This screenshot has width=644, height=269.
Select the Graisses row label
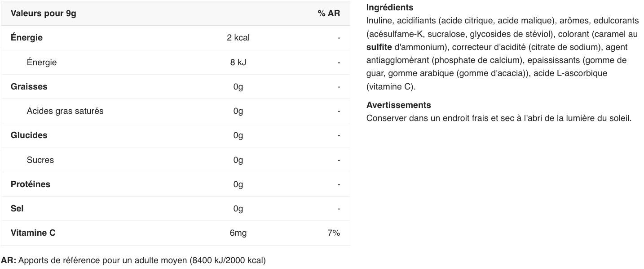(29, 87)
